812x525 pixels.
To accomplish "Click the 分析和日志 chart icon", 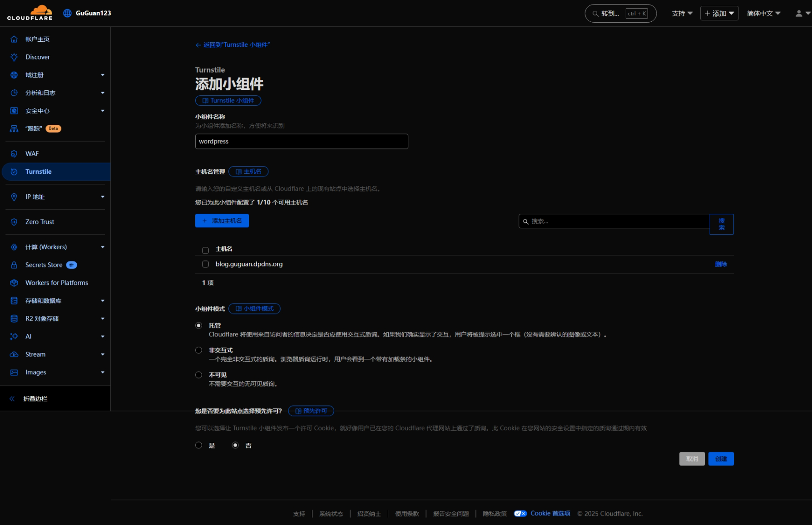I will tap(14, 93).
